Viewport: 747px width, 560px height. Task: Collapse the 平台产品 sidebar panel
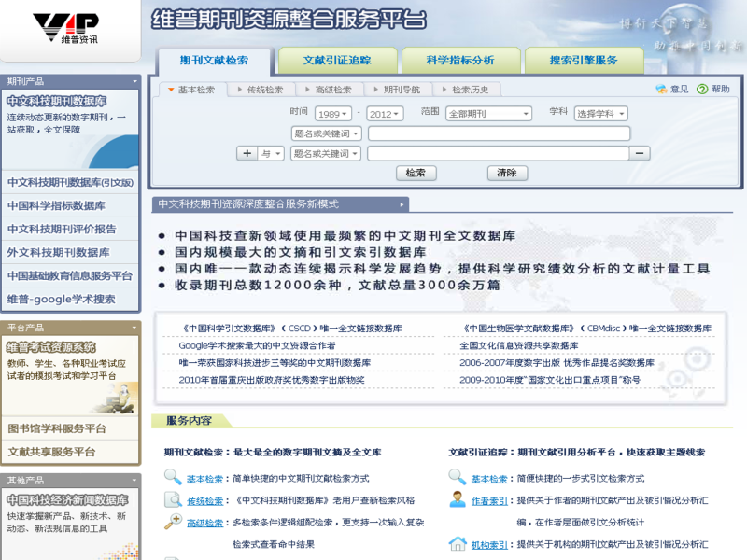click(134, 328)
